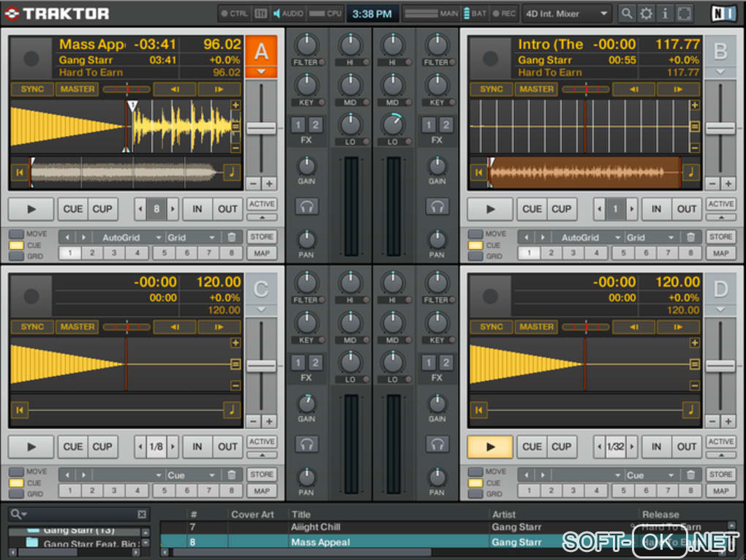
Task: Click tempo minus button in deck B
Action: coord(712,183)
